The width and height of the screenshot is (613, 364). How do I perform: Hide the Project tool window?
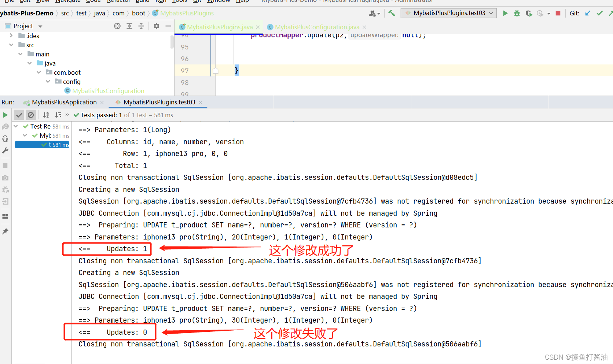[x=168, y=26]
